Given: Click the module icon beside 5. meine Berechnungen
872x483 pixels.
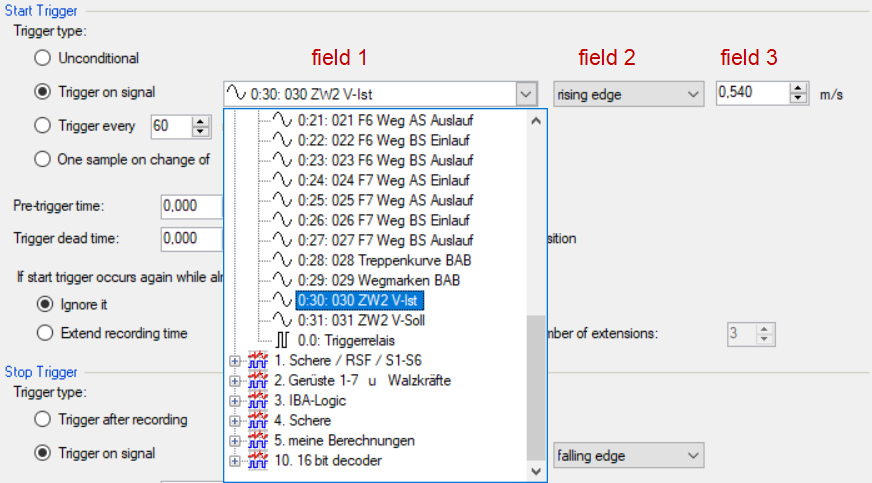Looking at the screenshot, I should pos(259,441).
